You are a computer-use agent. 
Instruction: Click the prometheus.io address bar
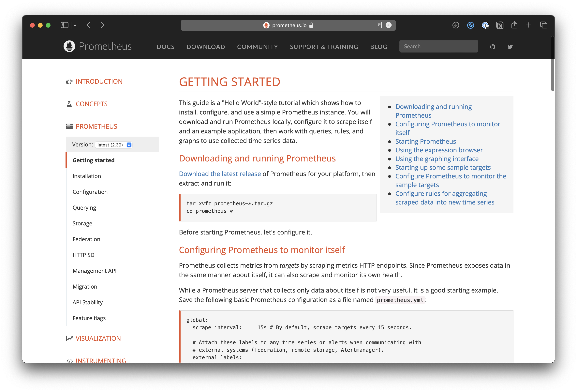(288, 25)
